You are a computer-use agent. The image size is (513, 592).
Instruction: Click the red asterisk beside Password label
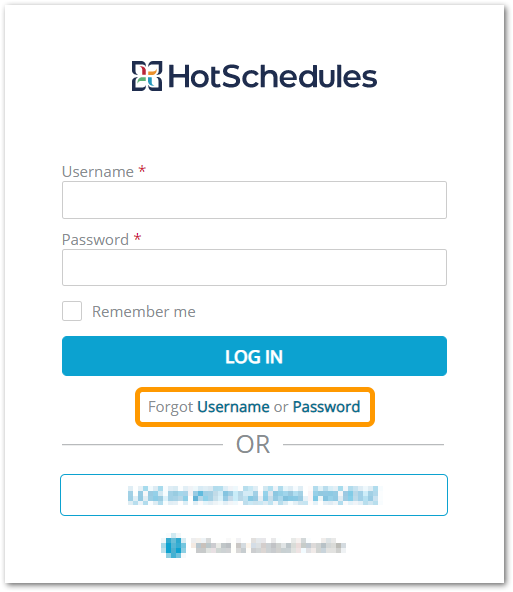point(137,237)
